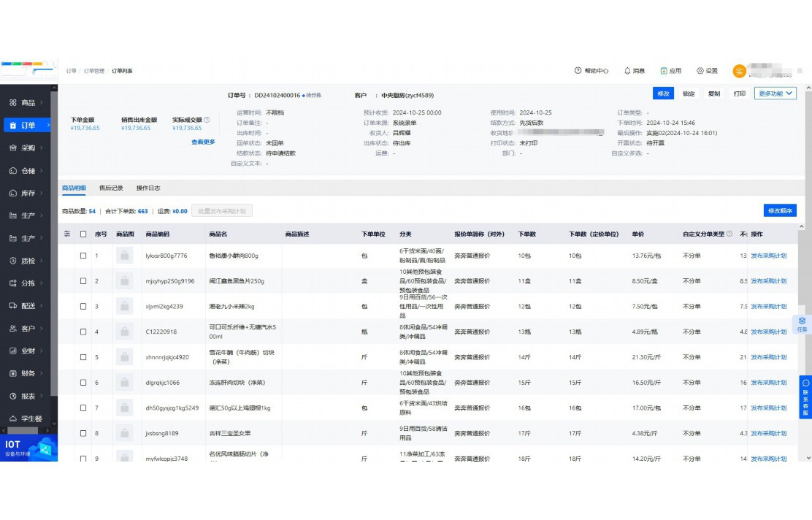Tick the select-all checkbox in table header
812x520 pixels.
pyautogui.click(x=83, y=234)
